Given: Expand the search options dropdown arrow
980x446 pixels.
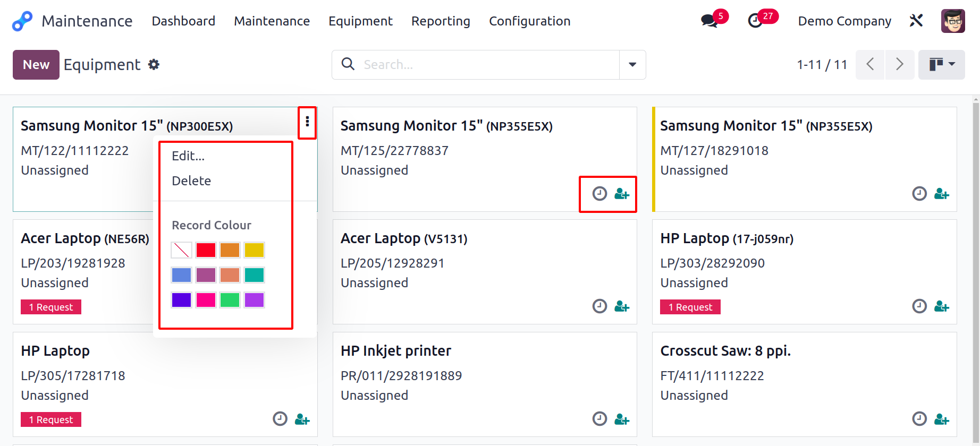Looking at the screenshot, I should pyautogui.click(x=632, y=65).
